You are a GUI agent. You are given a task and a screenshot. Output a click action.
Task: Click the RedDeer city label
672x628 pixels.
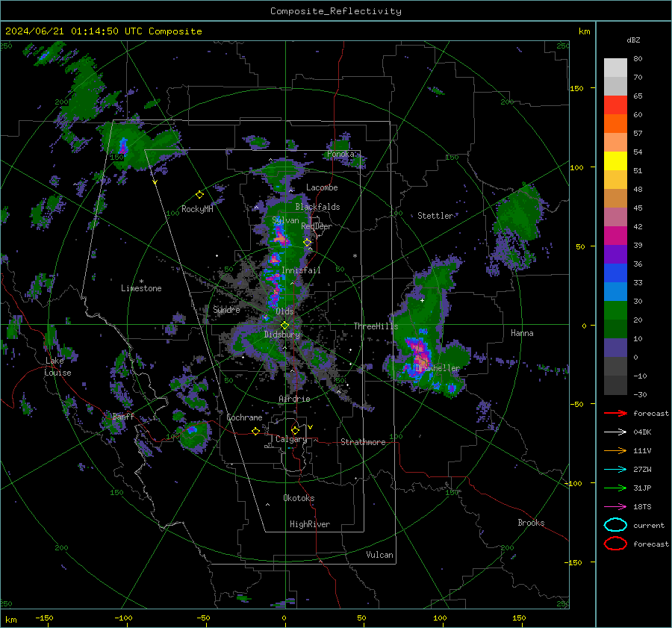pyautogui.click(x=317, y=226)
